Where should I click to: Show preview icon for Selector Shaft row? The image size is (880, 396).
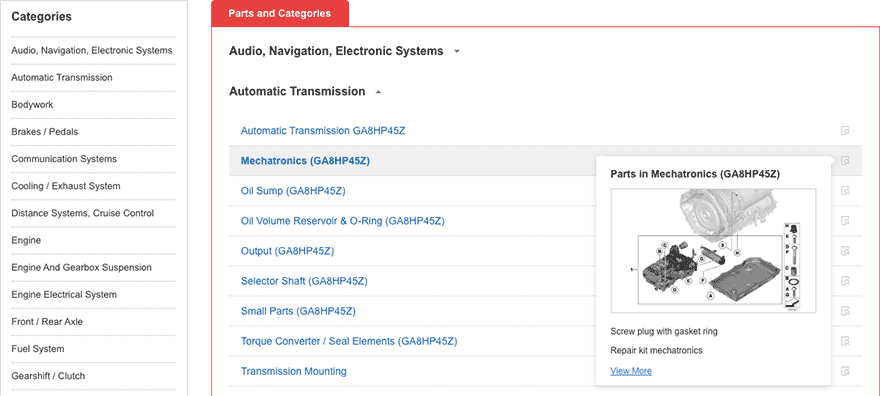(x=845, y=281)
